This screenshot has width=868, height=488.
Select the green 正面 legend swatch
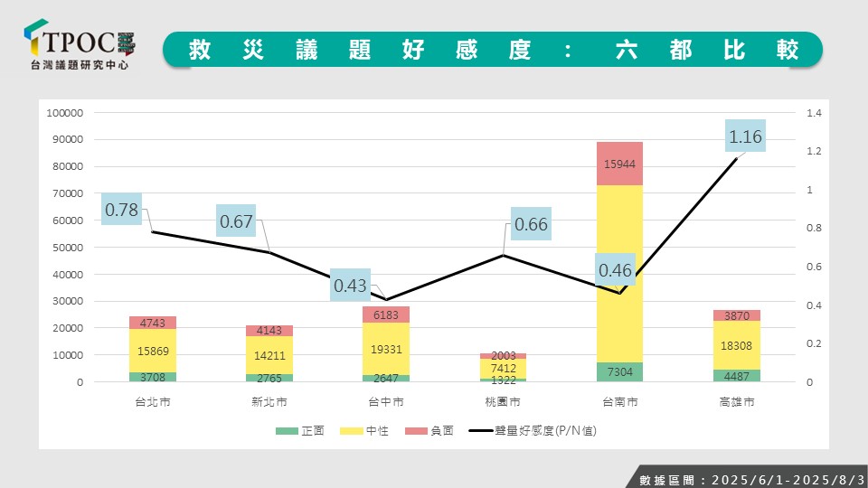(288, 432)
